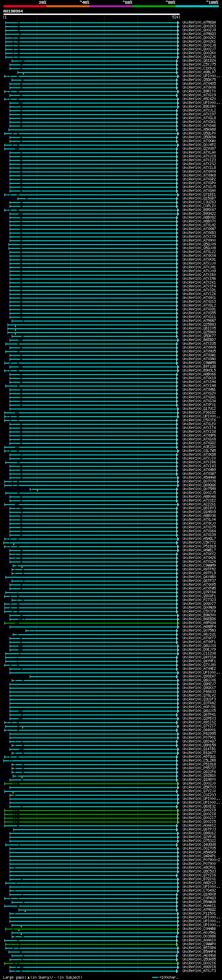Select label UniRef100_A7XIE2
The image size is (222, 980).
pos(199,500)
